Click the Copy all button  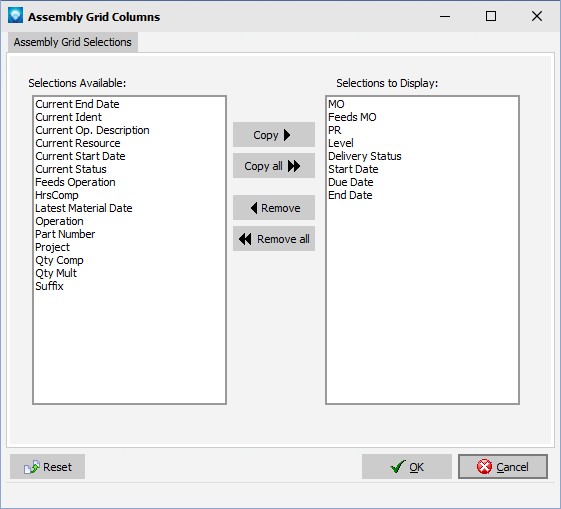[274, 166]
